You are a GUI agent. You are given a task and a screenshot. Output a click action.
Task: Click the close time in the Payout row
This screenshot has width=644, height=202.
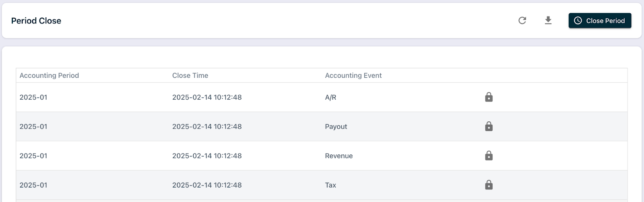(207, 127)
